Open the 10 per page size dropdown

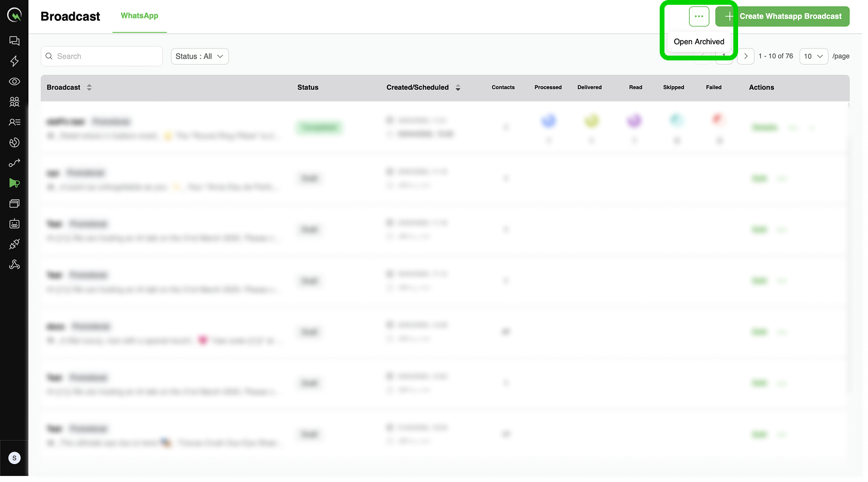pyautogui.click(x=813, y=56)
